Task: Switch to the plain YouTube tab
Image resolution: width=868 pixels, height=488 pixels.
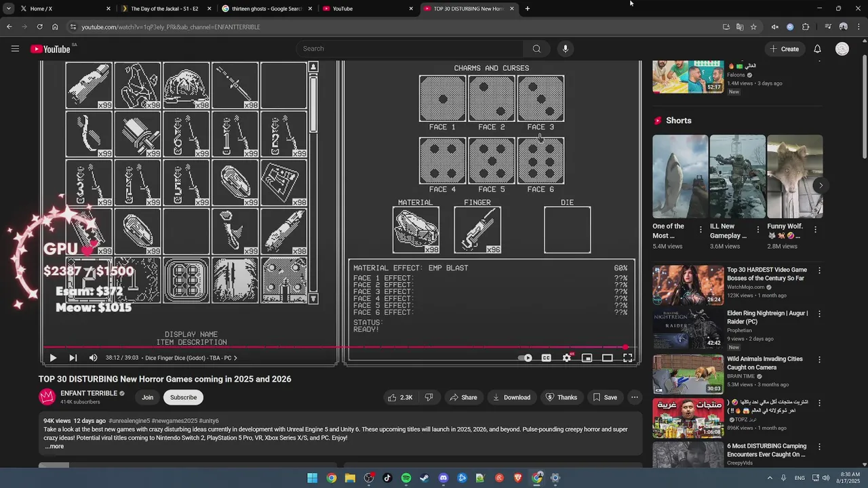Action: pyautogui.click(x=368, y=9)
